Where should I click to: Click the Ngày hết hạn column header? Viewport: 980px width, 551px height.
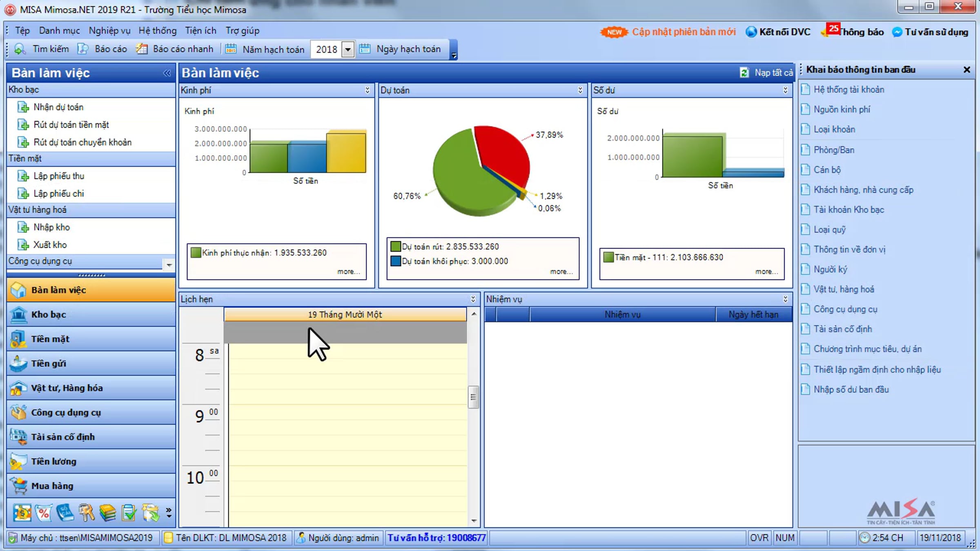click(753, 315)
